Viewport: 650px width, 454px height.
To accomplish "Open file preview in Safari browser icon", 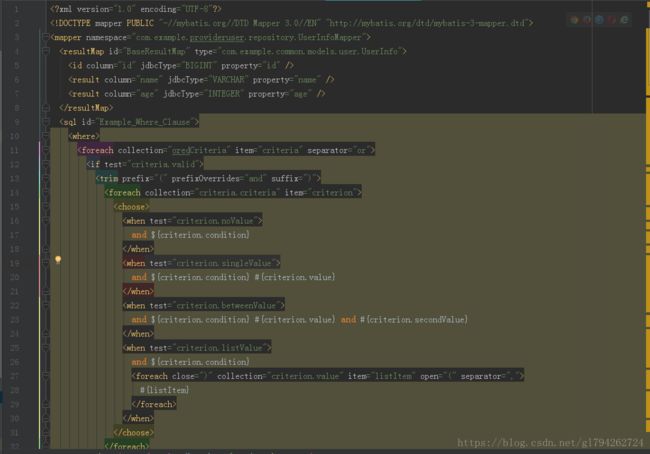I will [x=599, y=19].
